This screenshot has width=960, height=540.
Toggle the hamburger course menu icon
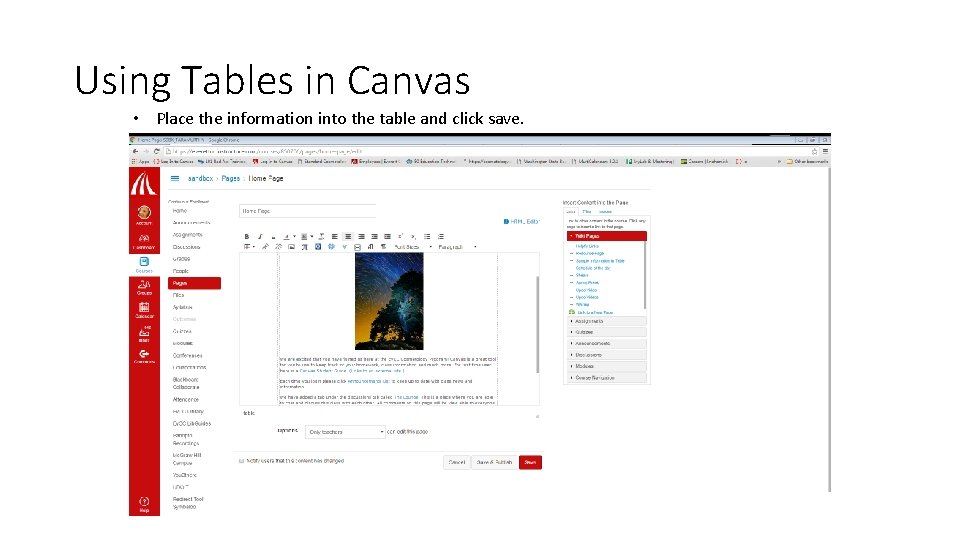pos(174,179)
